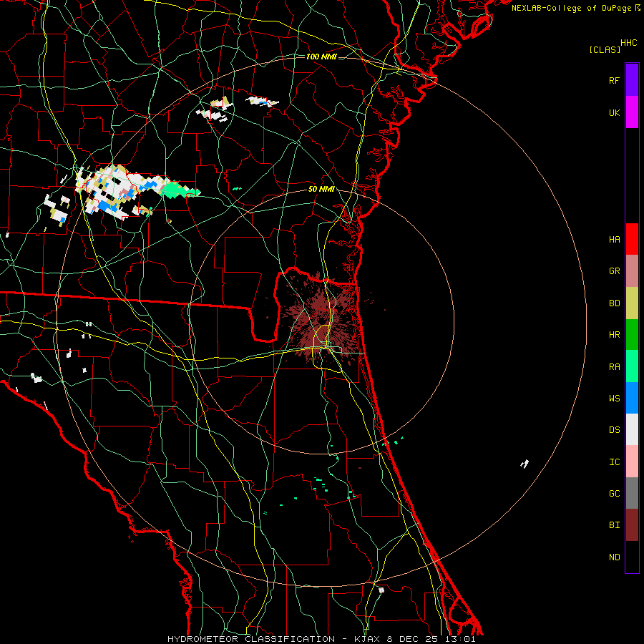Click the BI brown legend swatch

(x=632, y=525)
